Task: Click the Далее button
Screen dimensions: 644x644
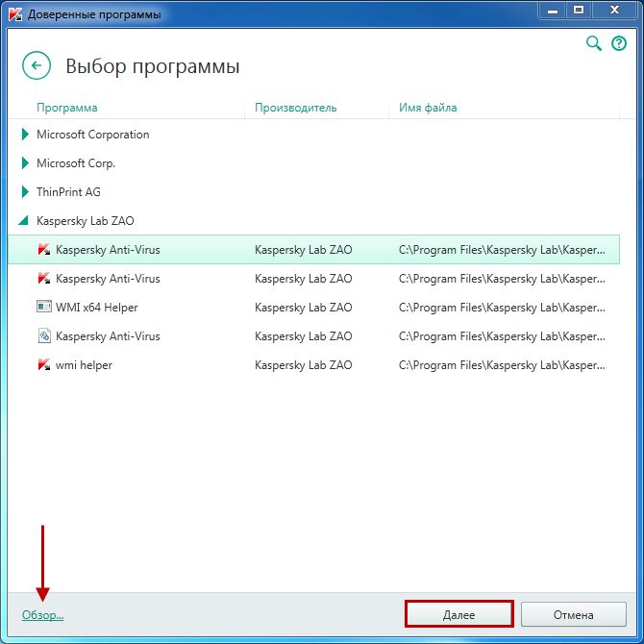Action: (x=459, y=614)
